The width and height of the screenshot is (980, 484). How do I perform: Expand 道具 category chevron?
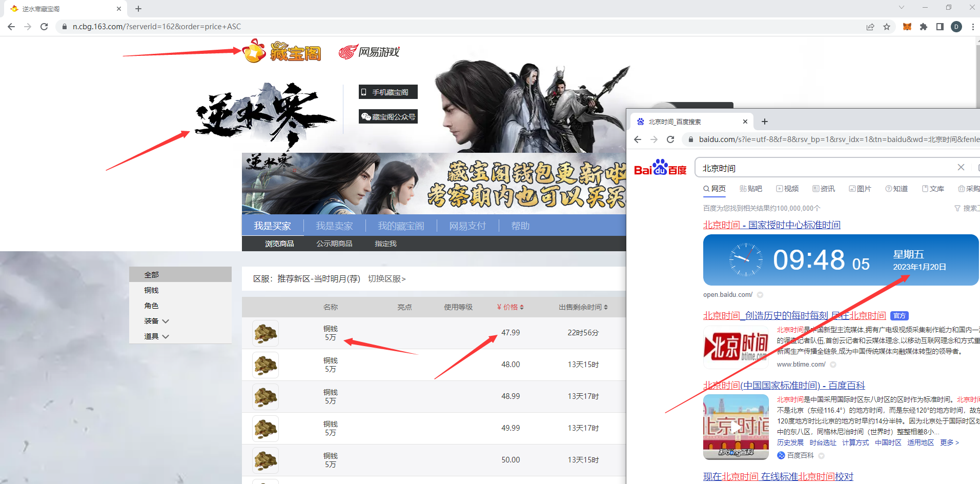pos(166,336)
